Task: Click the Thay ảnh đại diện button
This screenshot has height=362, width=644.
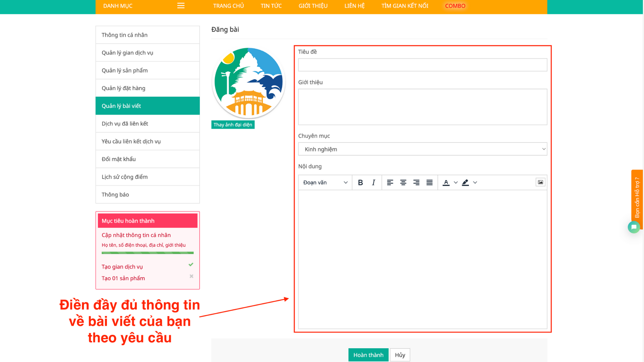Action: [x=232, y=125]
